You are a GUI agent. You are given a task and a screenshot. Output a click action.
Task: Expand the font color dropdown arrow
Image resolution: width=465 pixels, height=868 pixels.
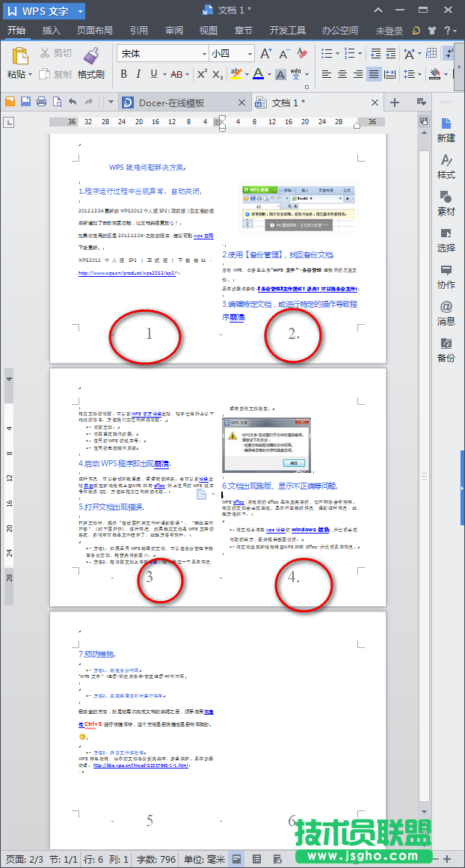pyautogui.click(x=268, y=74)
